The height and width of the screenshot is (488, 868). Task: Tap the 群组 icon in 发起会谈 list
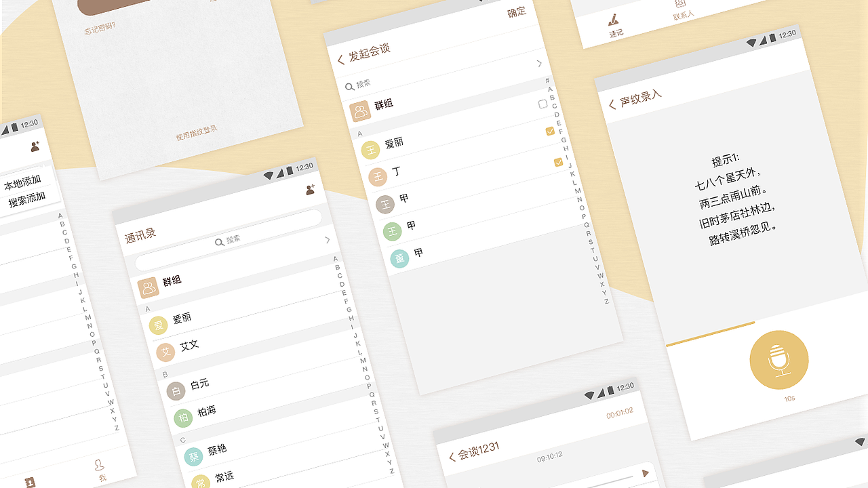[x=360, y=111]
